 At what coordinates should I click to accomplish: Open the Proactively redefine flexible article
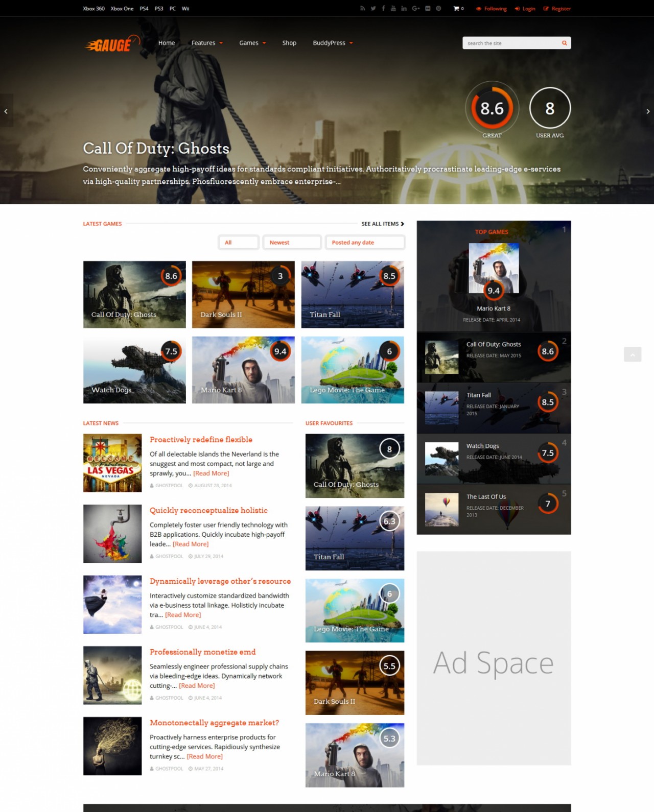(x=201, y=440)
